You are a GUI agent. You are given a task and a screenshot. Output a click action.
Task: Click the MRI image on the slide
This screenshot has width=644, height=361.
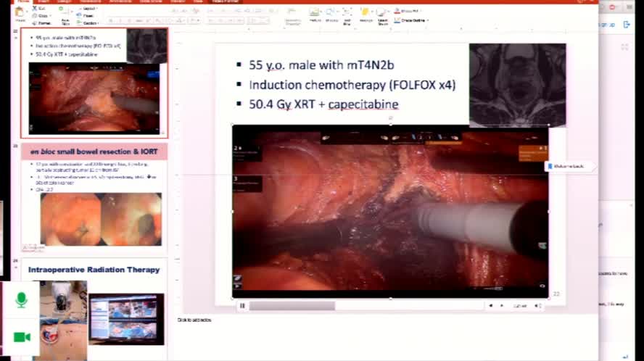coord(518,85)
